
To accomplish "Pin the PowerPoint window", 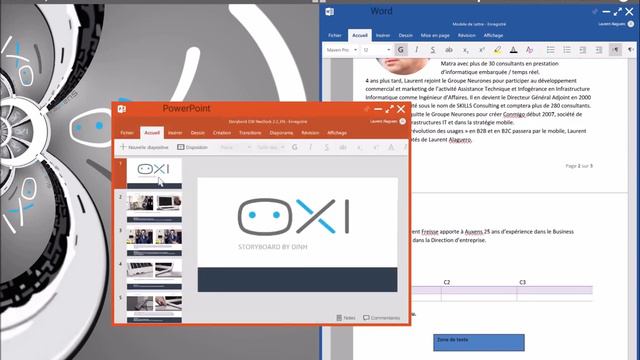I will point(367,109).
